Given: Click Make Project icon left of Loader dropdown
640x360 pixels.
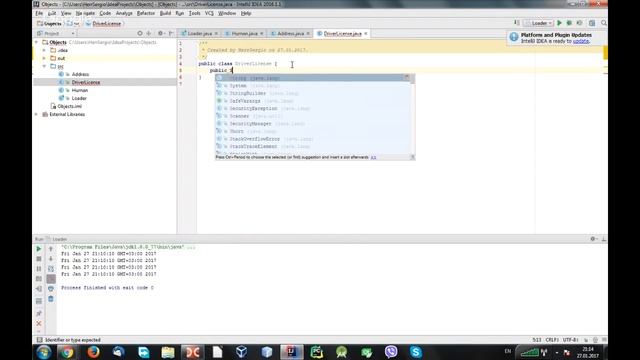Looking at the screenshot, I should click(x=517, y=23).
